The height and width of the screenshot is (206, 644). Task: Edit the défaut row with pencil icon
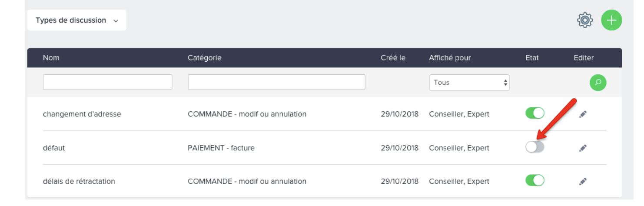pos(583,148)
